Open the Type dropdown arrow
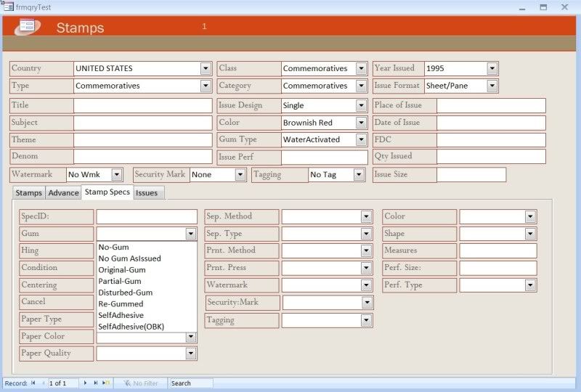 pos(206,86)
